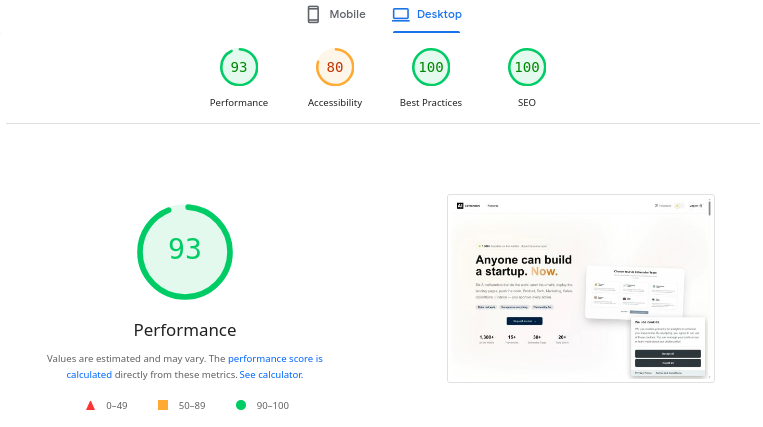Click the desktop laptop icon
The width and height of the screenshot is (763, 427).
coord(401,15)
